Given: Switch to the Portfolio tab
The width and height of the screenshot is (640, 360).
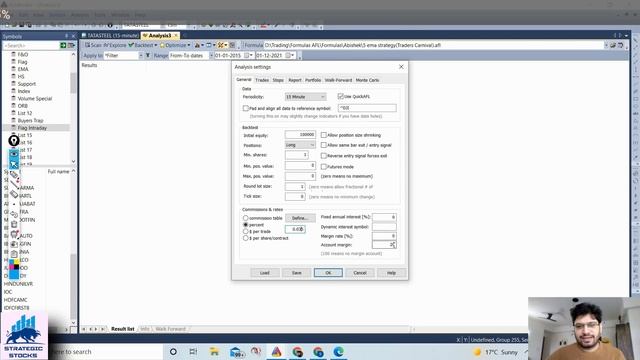Looking at the screenshot, I should [x=313, y=80].
